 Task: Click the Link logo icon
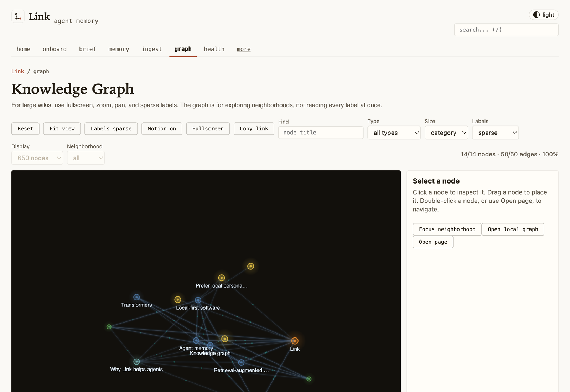point(18,16)
